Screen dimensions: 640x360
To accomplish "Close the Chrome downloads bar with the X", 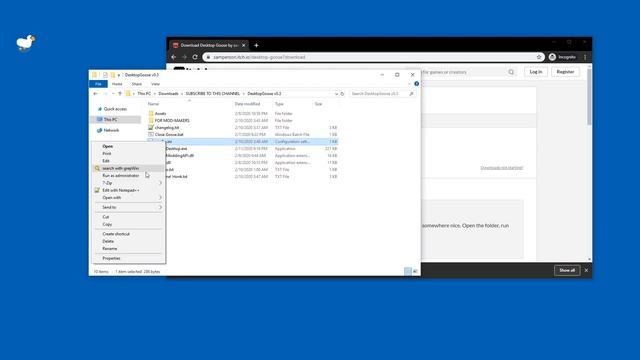I will pyautogui.click(x=586, y=270).
